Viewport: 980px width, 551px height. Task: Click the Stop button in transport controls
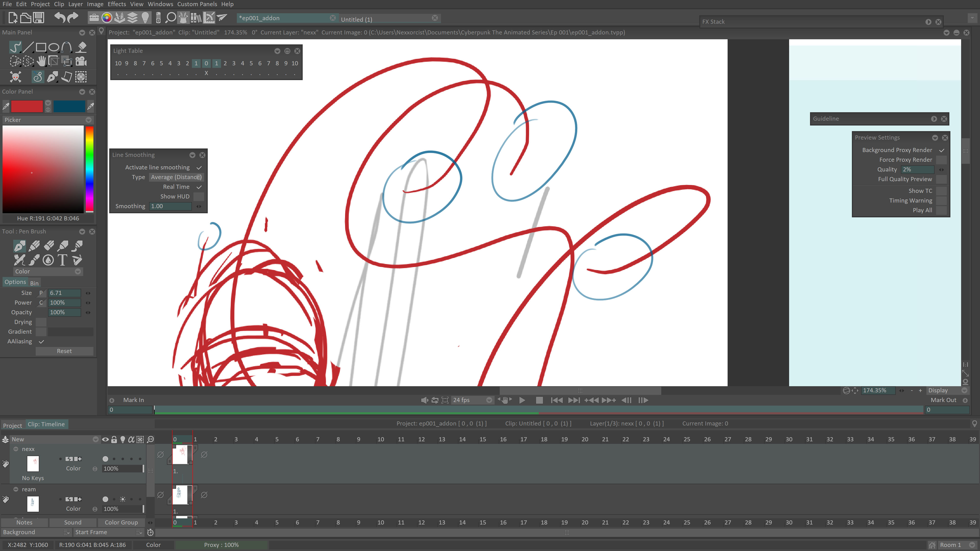539,400
